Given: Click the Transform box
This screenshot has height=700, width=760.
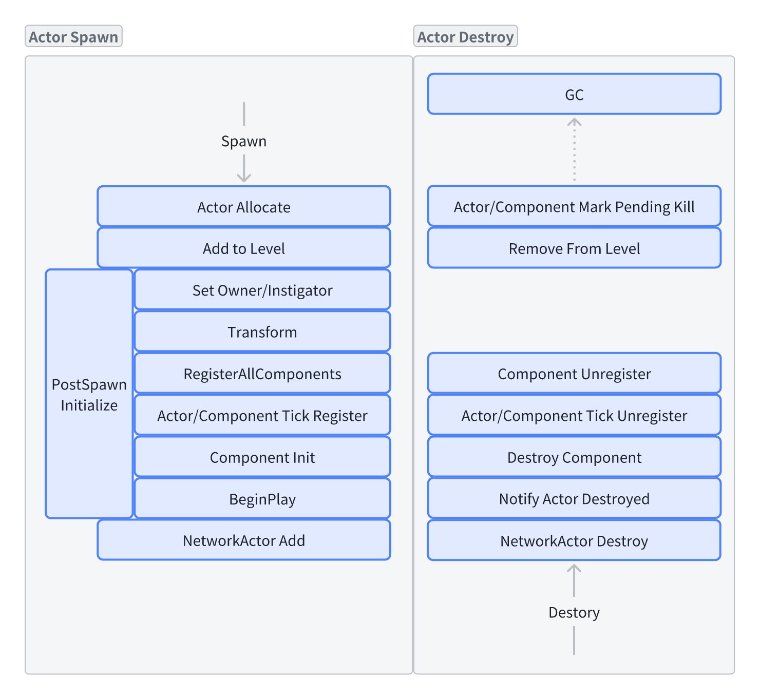Looking at the screenshot, I should [x=262, y=332].
